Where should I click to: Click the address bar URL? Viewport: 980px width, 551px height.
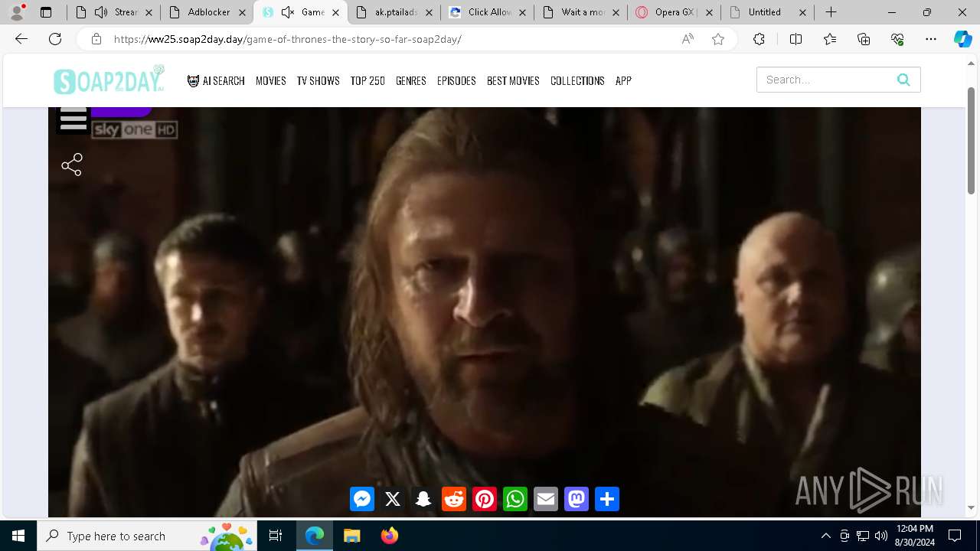pyautogui.click(x=287, y=39)
